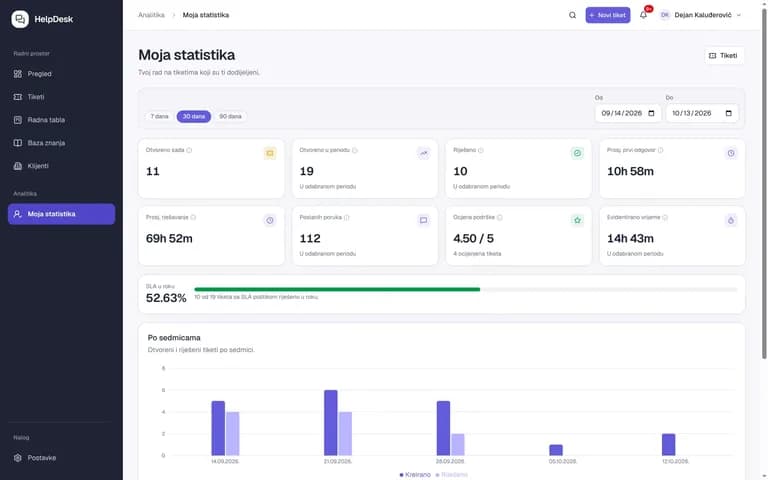Click the Analitika breadcrumb link
768x480 pixels.
click(151, 15)
